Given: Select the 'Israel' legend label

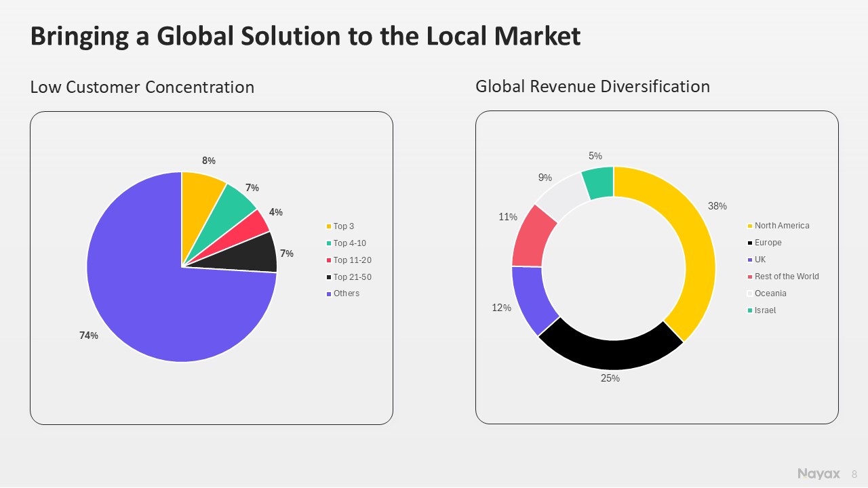Looking at the screenshot, I should coord(765,310).
